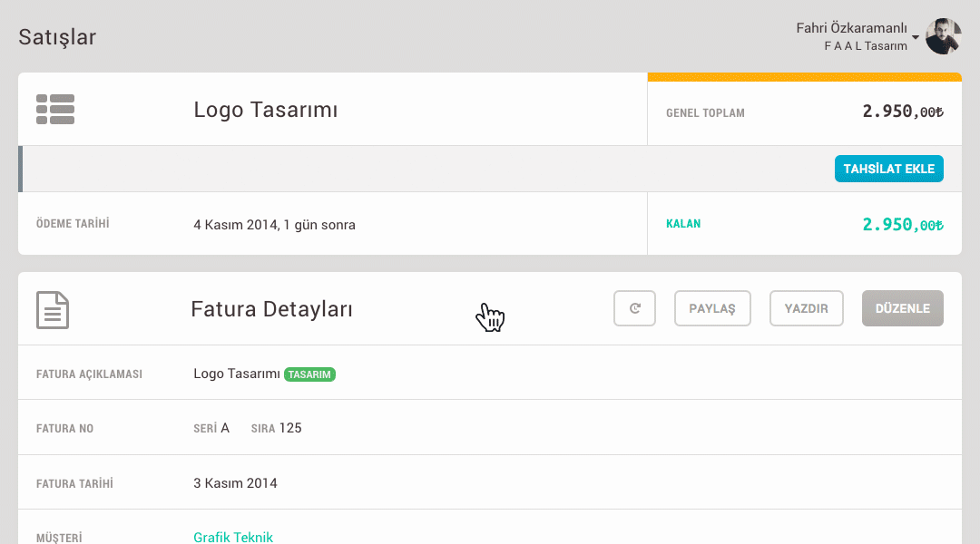This screenshot has width=980, height=544.
Task: Click the orange status bar above Genel Toplam
Action: pos(804,77)
